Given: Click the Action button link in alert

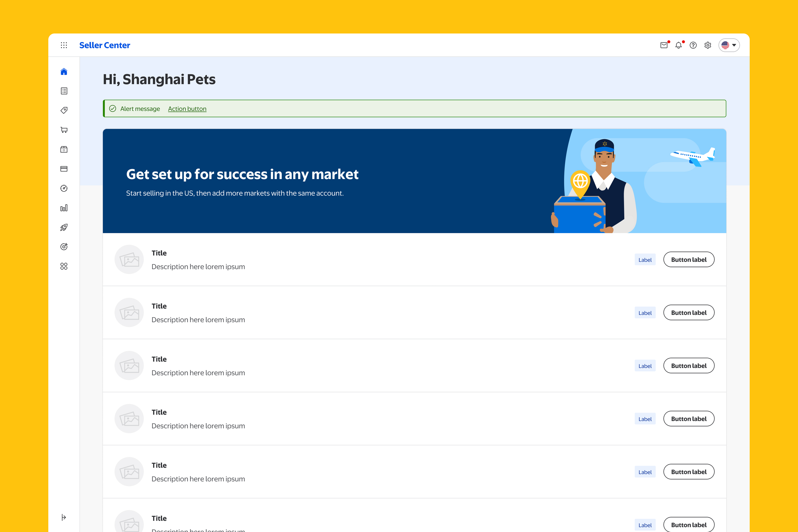Looking at the screenshot, I should pos(187,109).
